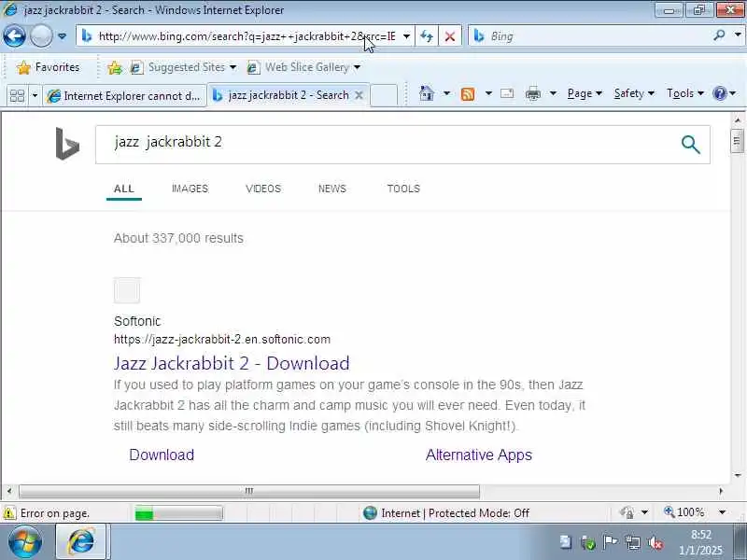Open a new blank tab
Viewport: 747px width, 560px height.
click(x=384, y=95)
